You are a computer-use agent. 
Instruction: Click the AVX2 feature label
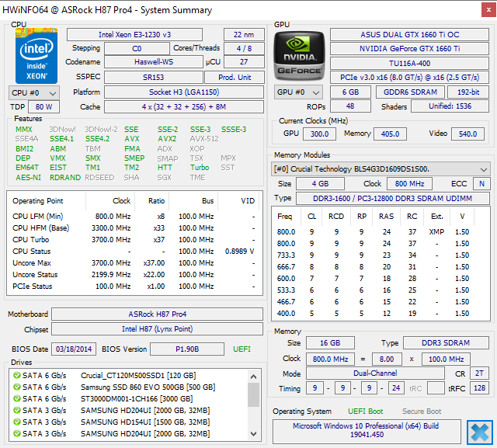coord(167,139)
